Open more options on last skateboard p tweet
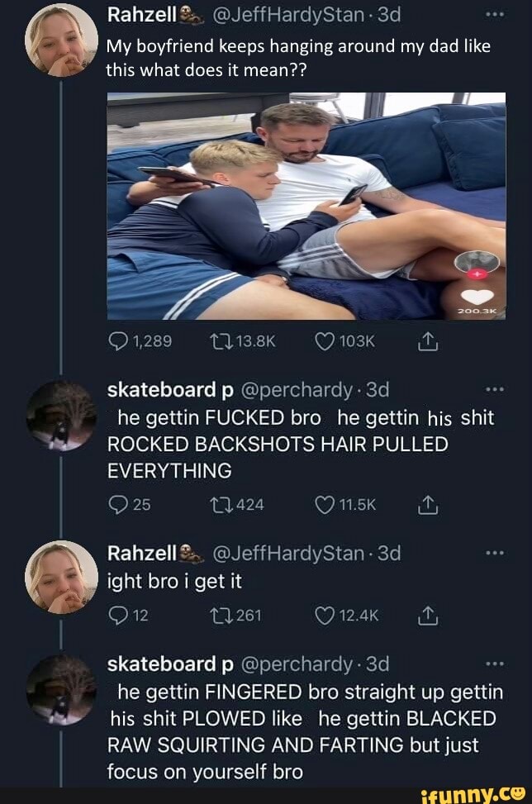Image resolution: width=532 pixels, height=804 pixels. pos(495,664)
